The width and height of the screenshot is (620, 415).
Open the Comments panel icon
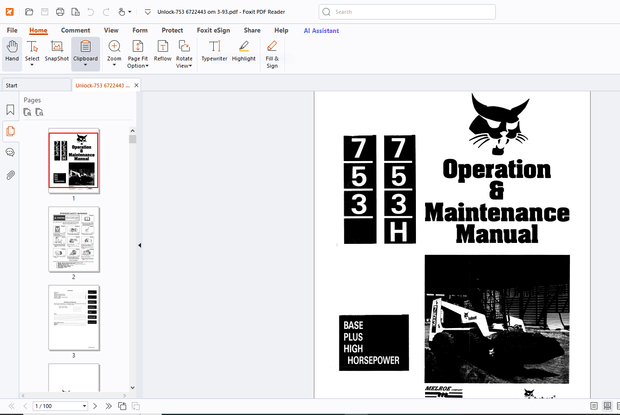coord(10,153)
